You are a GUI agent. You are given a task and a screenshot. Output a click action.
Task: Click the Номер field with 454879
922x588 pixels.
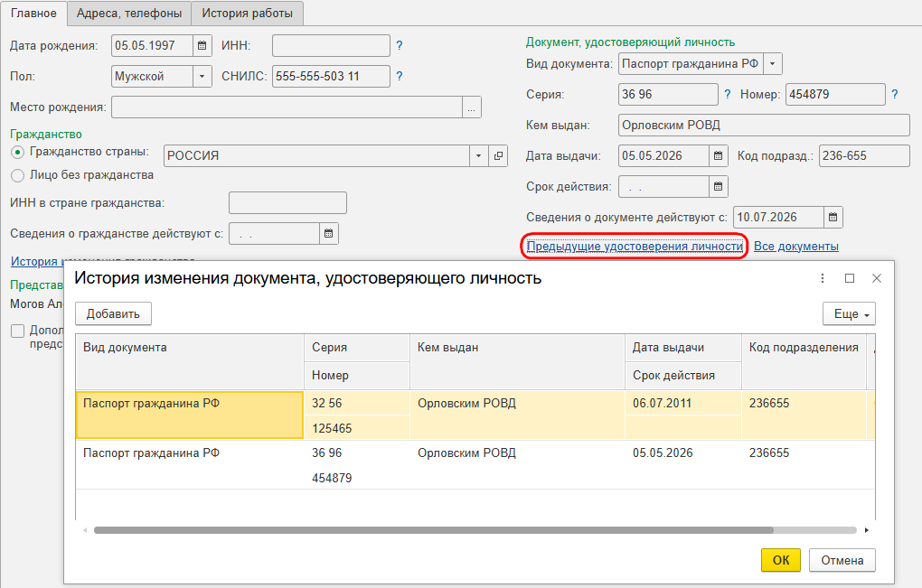(835, 95)
